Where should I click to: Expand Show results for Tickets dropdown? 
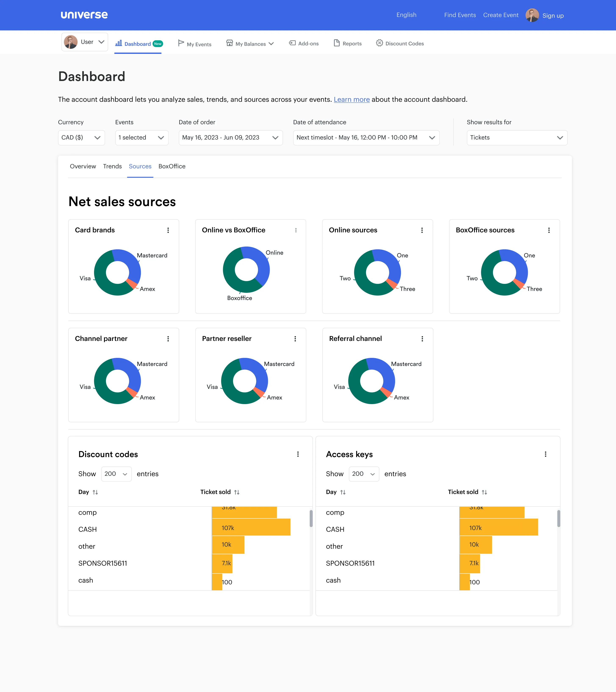coord(516,138)
